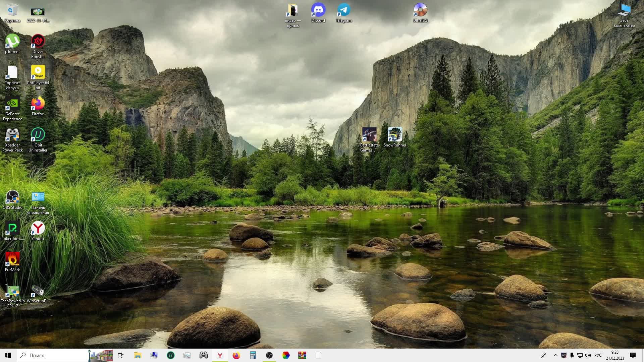
Task: Click the Поиск search box
Action: [54, 355]
